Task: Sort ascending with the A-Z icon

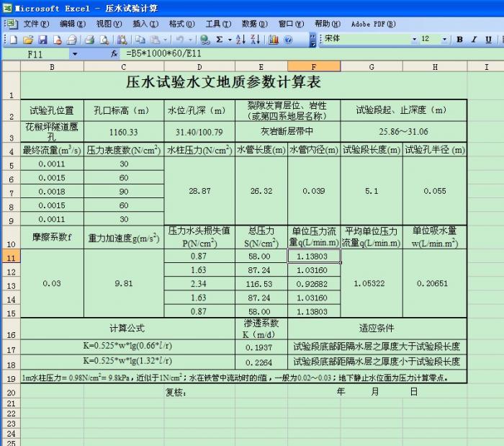Action: tap(240, 40)
